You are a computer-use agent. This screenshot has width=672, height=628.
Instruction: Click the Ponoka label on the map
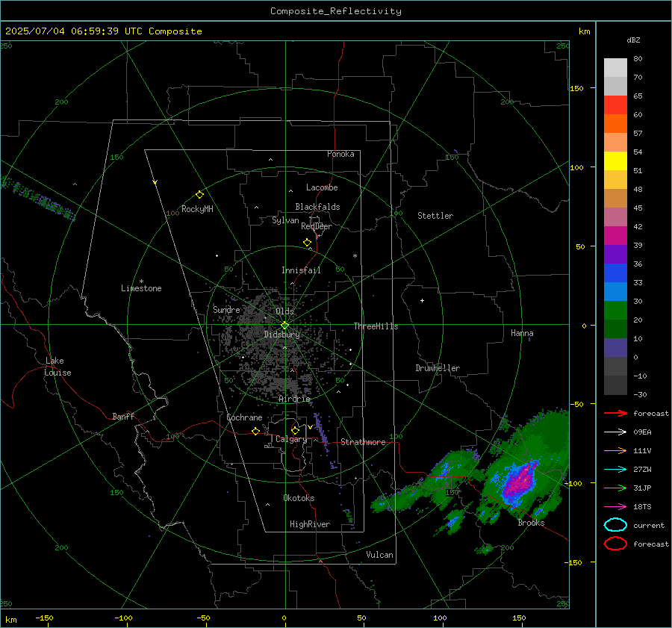tap(340, 154)
